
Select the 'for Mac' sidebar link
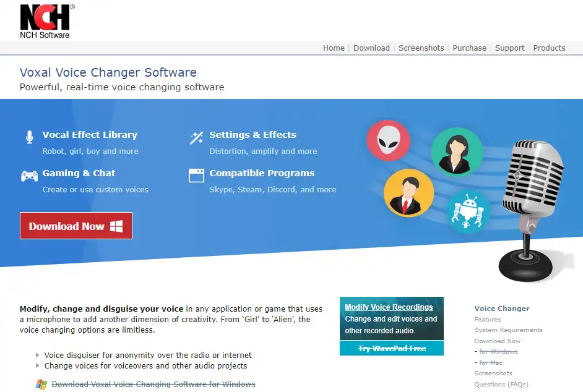[490, 362]
